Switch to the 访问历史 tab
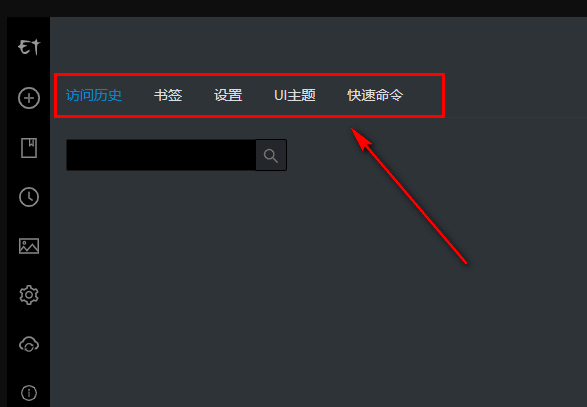587x407 pixels. 94,95
